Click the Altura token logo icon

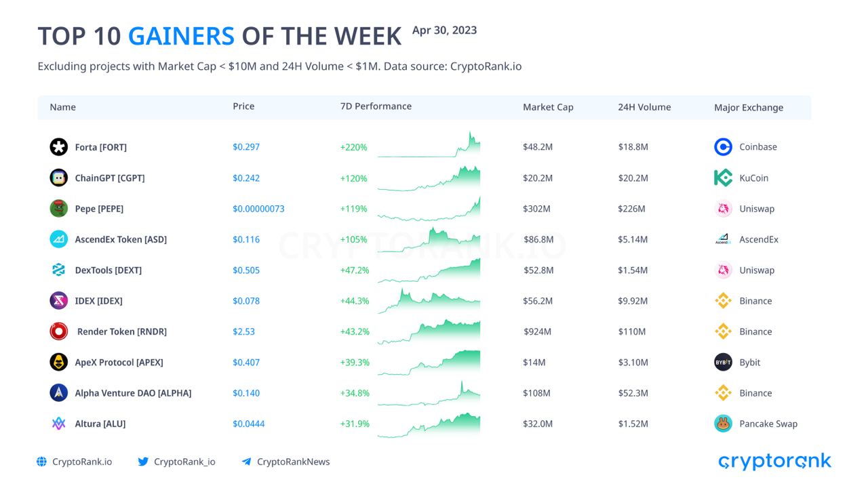(x=59, y=424)
